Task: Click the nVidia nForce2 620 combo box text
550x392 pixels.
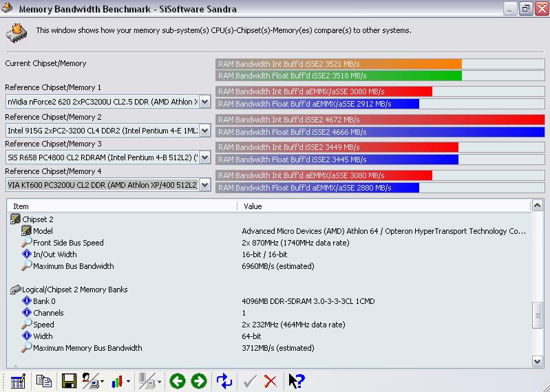Action: 103,102
